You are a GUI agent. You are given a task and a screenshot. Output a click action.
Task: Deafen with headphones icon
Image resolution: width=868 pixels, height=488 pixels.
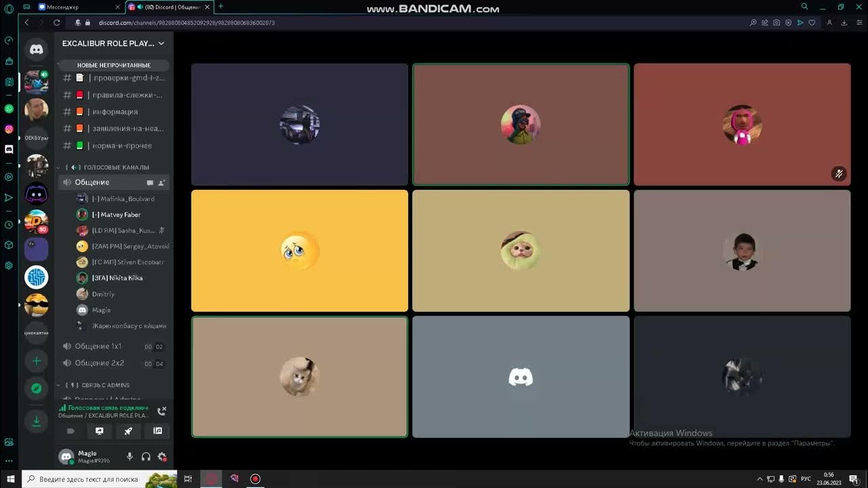click(x=146, y=457)
